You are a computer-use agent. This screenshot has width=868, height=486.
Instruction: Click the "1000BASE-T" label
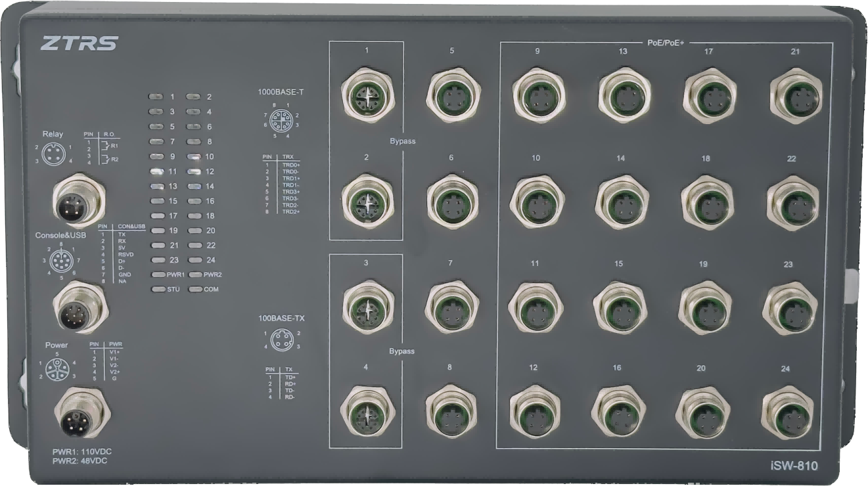coord(281,92)
